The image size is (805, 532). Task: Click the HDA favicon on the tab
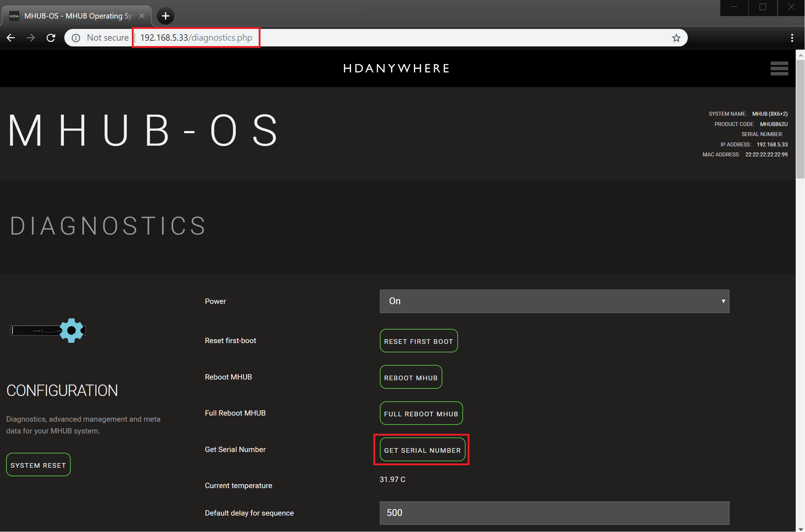(x=14, y=16)
